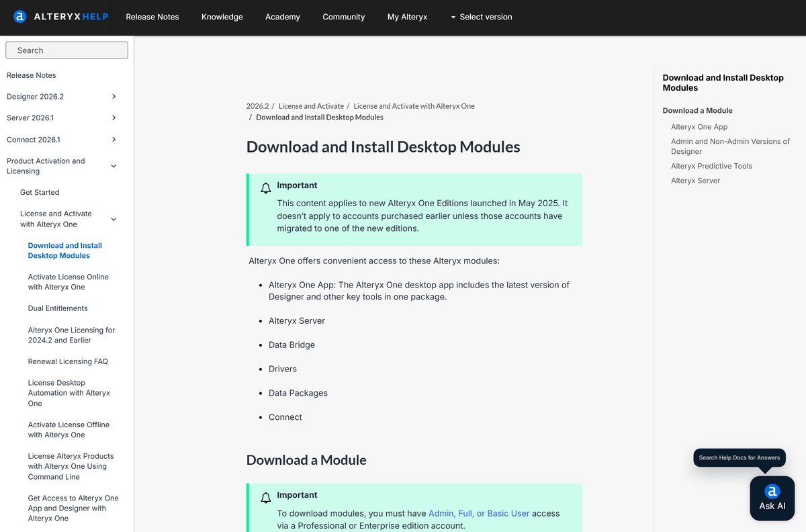The image size is (806, 532).
Task: Open Dual Entitlements sidebar page
Action: point(58,308)
